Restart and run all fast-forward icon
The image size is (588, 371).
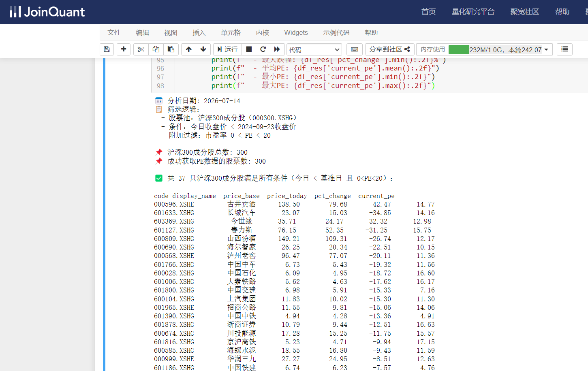tap(277, 49)
